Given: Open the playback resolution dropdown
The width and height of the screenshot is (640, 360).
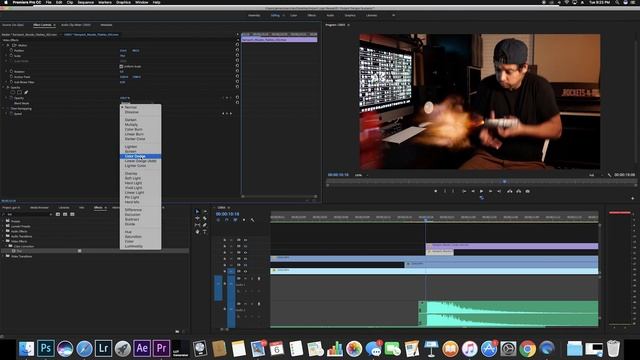Looking at the screenshot, I should click(595, 175).
